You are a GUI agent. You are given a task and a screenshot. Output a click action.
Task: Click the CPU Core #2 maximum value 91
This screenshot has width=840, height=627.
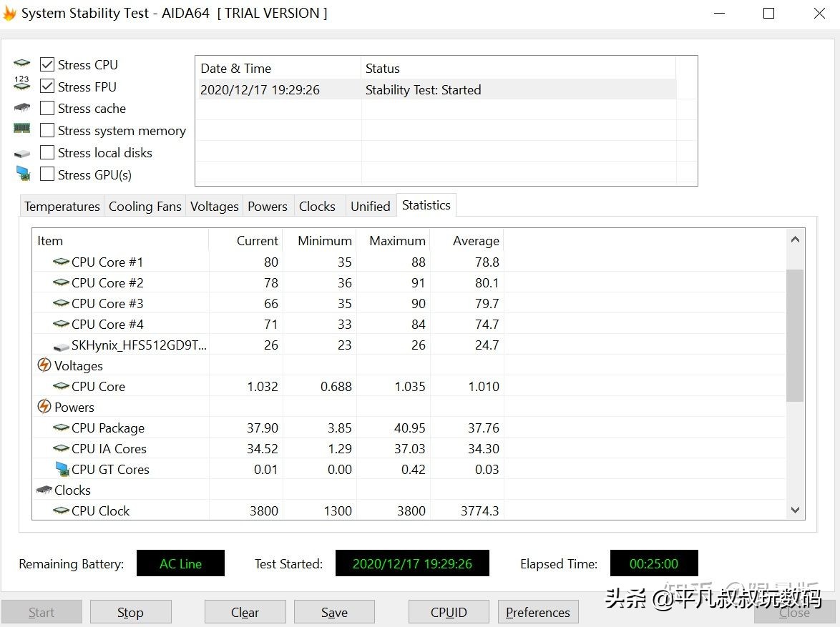pos(419,282)
